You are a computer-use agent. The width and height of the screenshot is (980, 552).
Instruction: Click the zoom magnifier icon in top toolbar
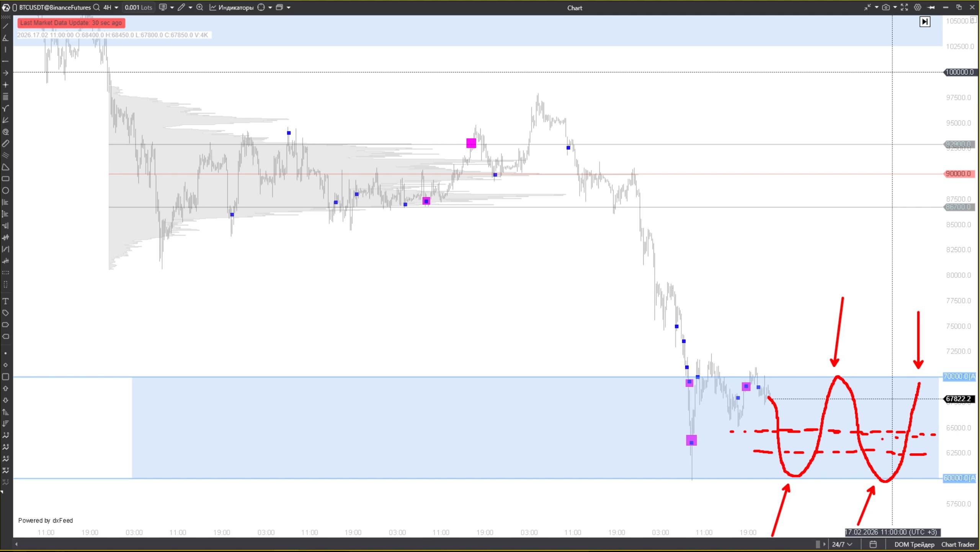click(199, 7)
